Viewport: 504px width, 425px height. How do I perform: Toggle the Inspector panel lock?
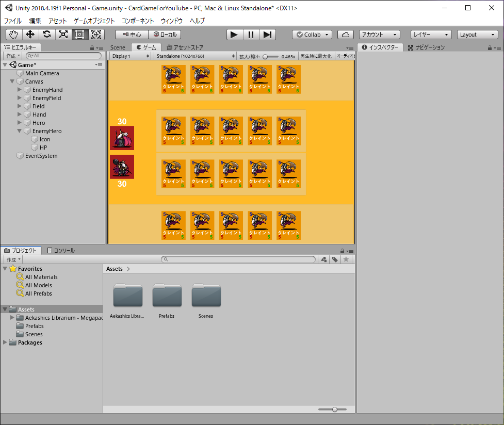(490, 48)
